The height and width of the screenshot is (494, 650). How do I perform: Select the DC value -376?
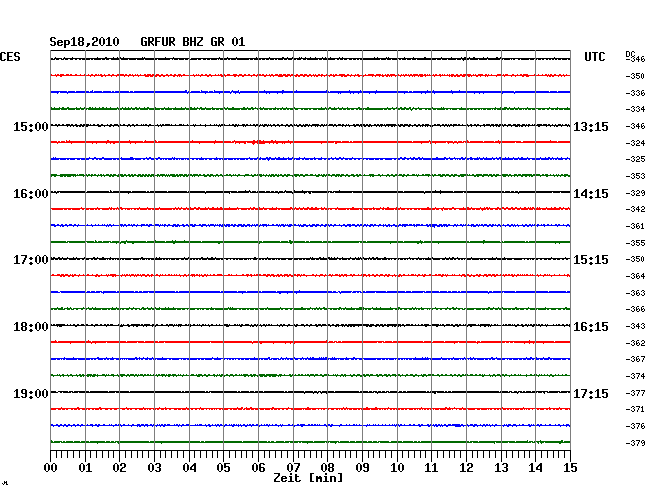[635, 426]
